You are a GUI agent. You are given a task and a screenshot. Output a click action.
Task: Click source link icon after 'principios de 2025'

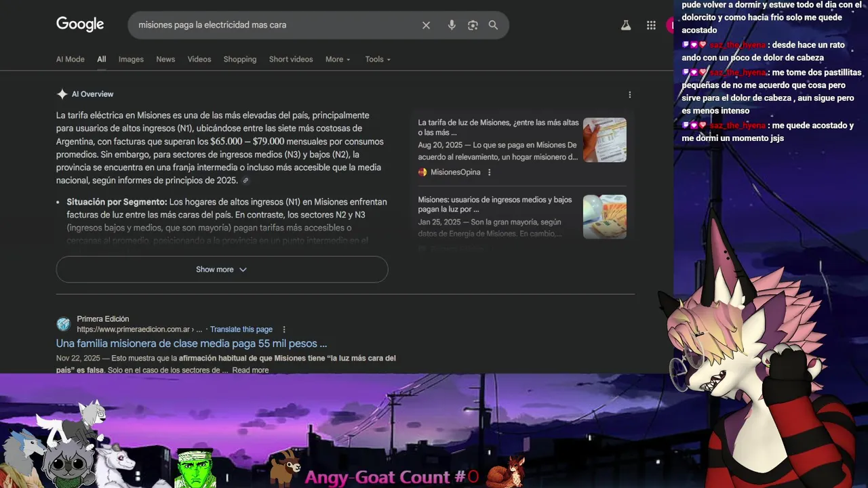click(x=245, y=181)
